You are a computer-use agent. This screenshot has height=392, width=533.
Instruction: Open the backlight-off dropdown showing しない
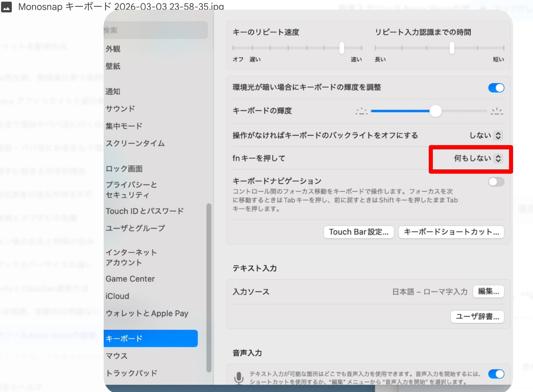pos(486,135)
